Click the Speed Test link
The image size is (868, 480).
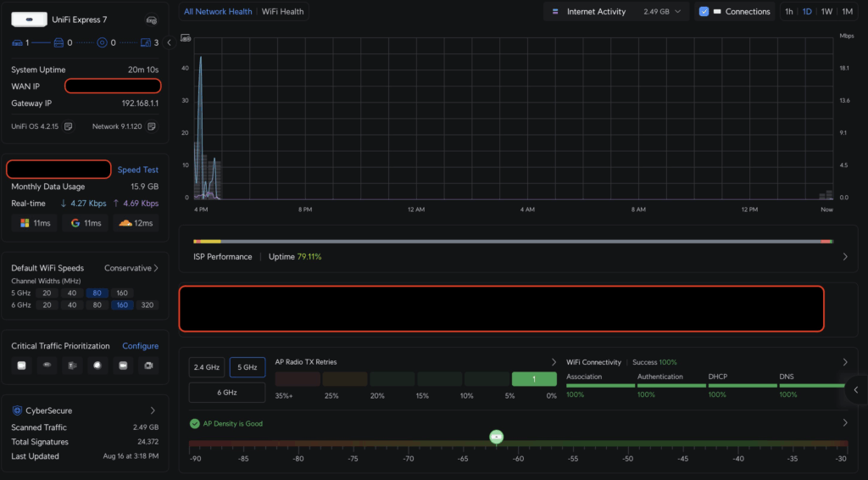click(x=137, y=170)
